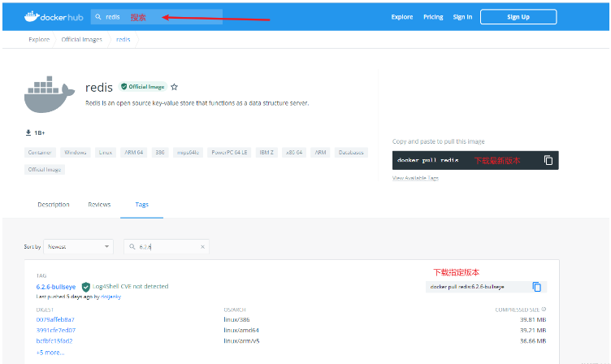The width and height of the screenshot is (611, 364).
Task: Click the Log4Shell shield icon
Action: click(86, 288)
